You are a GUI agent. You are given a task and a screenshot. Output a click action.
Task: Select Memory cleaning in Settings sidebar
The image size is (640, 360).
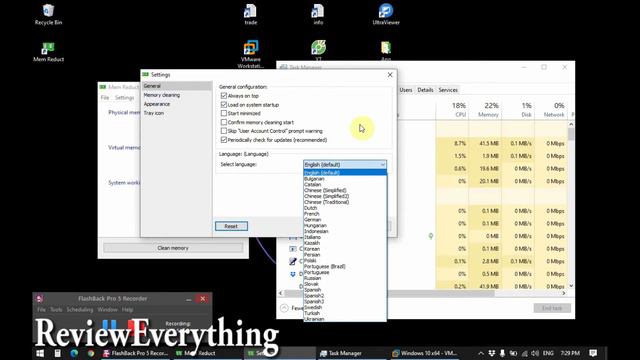(176, 95)
